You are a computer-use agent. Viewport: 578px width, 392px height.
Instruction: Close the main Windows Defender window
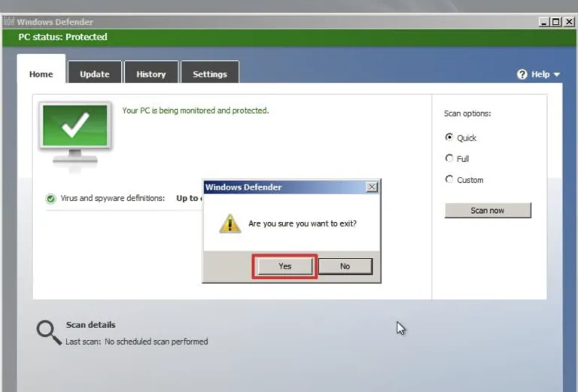click(x=569, y=22)
